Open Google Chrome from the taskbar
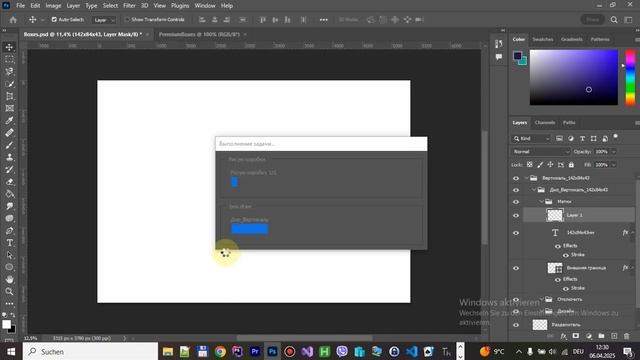This screenshot has width=640, height=360. coord(220,351)
